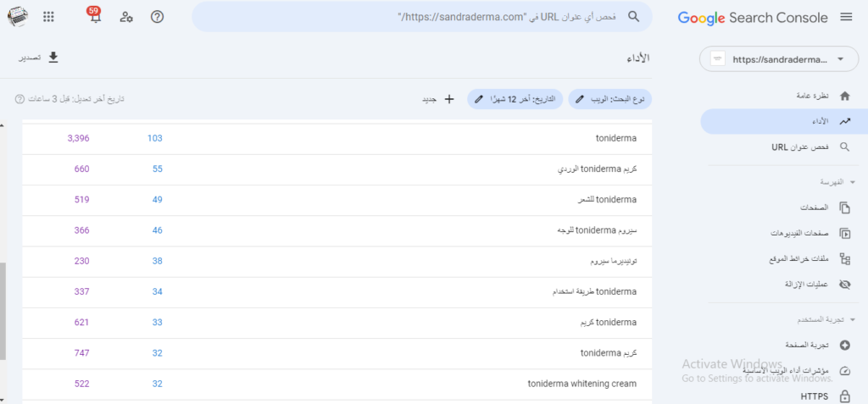Click the الأداء page heading

click(x=638, y=58)
